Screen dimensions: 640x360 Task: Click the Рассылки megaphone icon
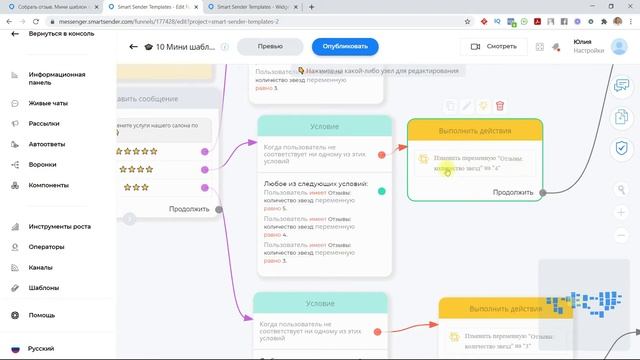[15, 123]
